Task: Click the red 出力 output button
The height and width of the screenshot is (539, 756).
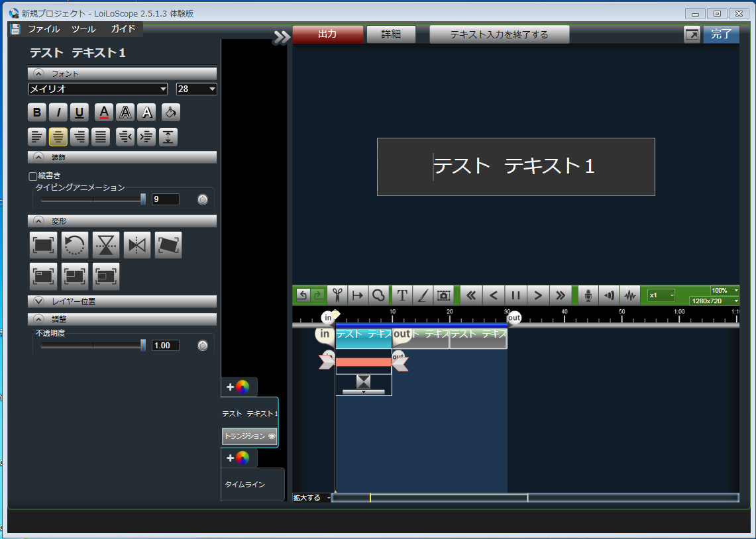Action: [328, 34]
